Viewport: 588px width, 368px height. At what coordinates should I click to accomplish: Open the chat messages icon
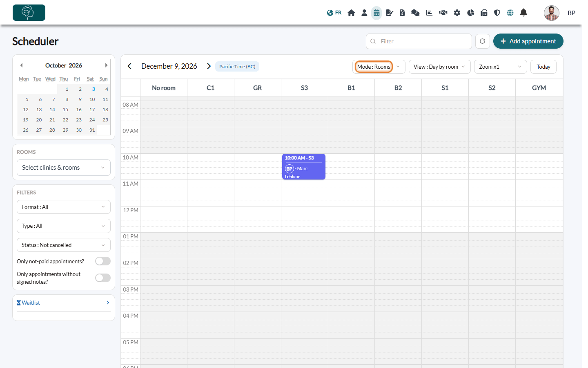[x=415, y=13]
